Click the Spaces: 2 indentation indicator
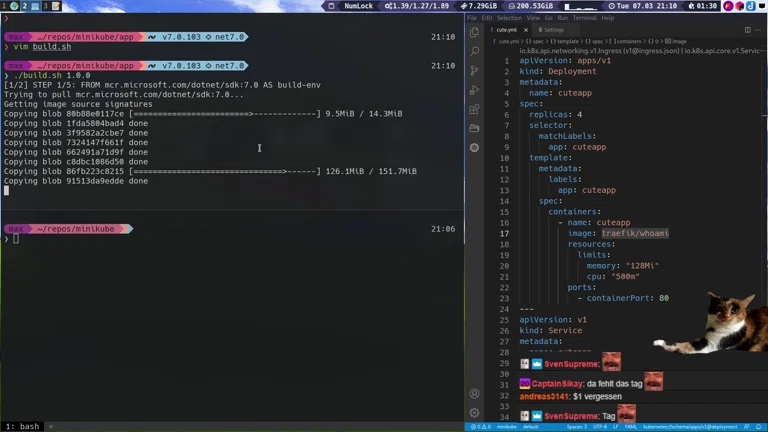 [576, 427]
